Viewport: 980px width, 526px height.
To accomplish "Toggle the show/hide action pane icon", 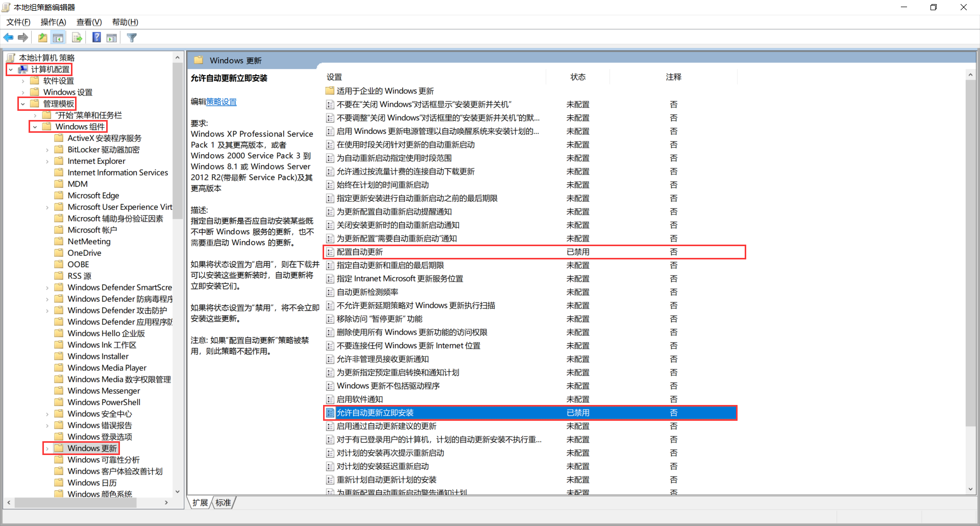I will coord(112,37).
